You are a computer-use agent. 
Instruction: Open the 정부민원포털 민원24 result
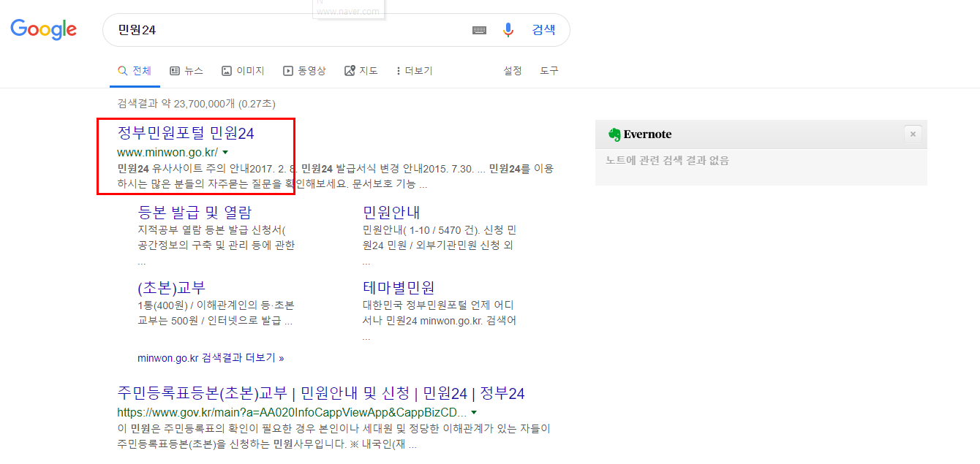coord(186,133)
